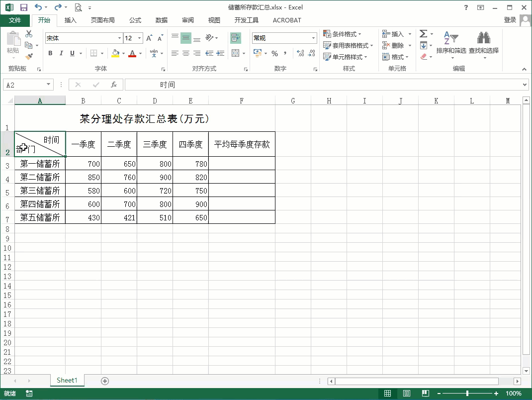The height and width of the screenshot is (400, 532).
Task: Save the workbook from quick access toolbar
Action: click(23, 7)
